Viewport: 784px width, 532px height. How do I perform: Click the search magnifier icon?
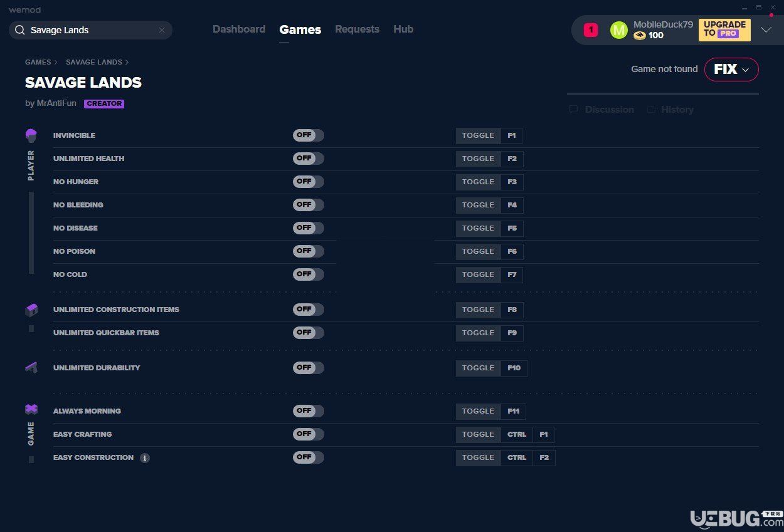pos(20,30)
